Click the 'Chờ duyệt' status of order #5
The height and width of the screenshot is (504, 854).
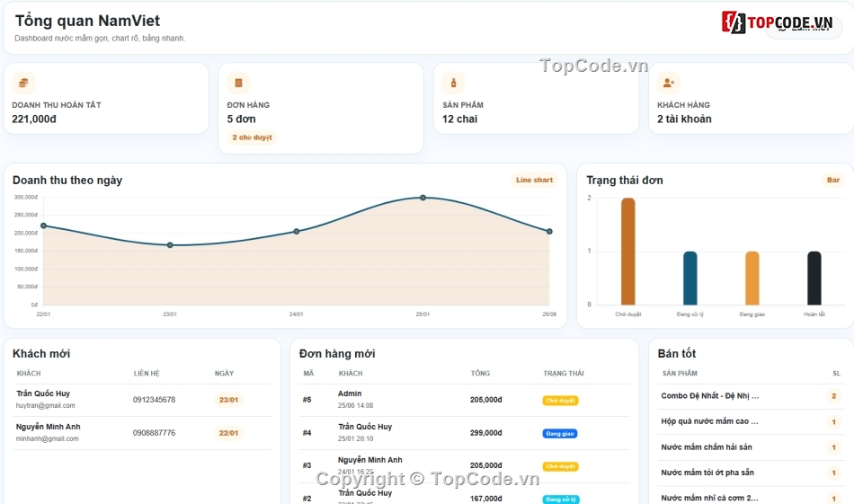(x=560, y=401)
